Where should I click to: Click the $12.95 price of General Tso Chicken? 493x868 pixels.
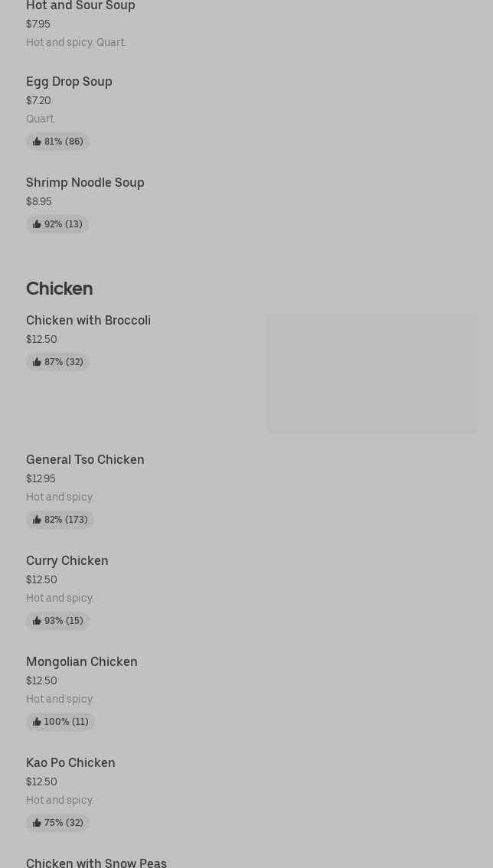pos(41,479)
